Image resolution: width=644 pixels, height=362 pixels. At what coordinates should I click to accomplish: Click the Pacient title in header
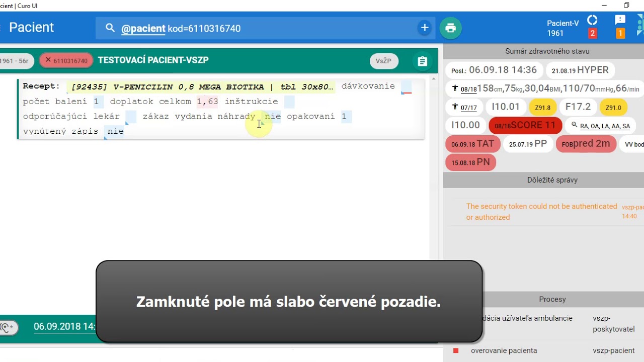(31, 27)
